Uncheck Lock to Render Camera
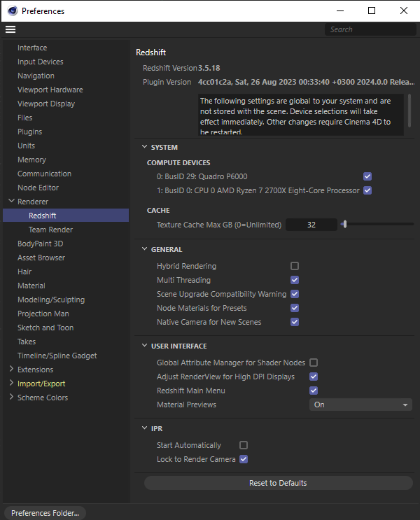 click(244, 459)
